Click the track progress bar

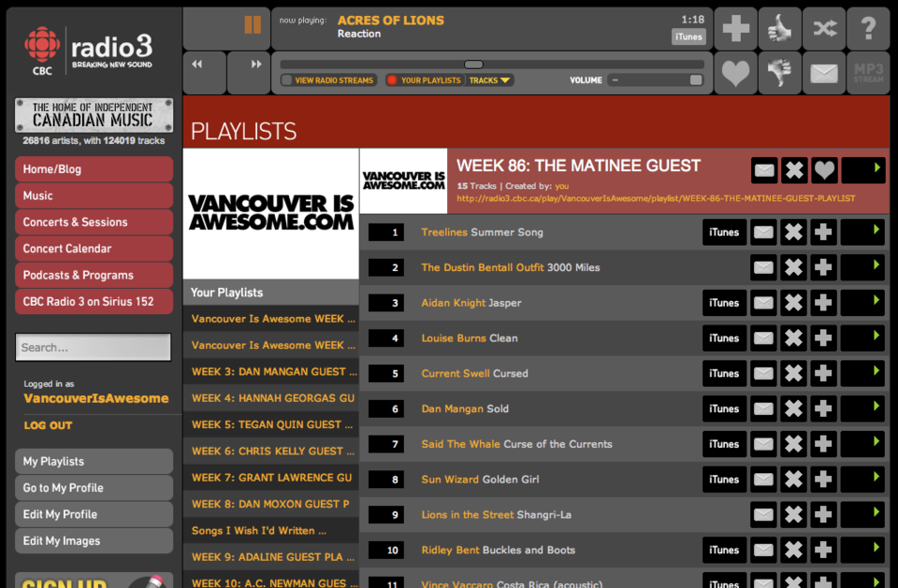click(x=492, y=65)
